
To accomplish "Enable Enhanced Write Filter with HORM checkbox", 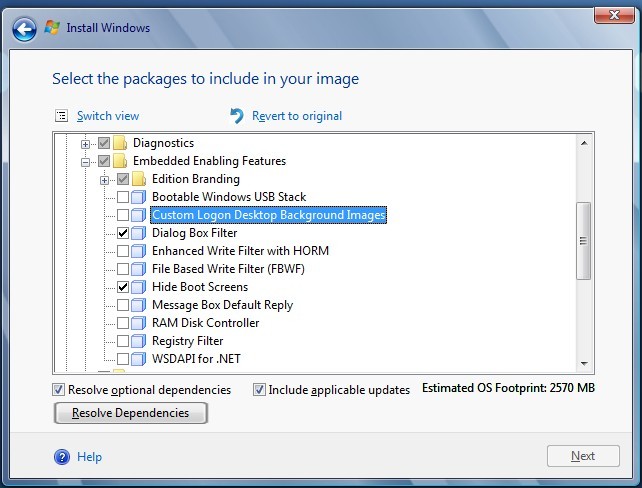I will (123, 251).
